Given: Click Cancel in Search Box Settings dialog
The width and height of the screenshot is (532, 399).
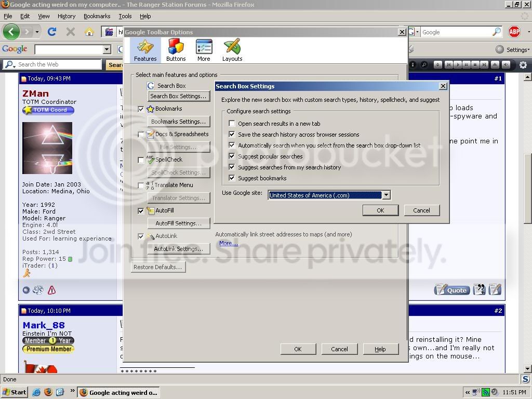Looking at the screenshot, I should coord(422,210).
